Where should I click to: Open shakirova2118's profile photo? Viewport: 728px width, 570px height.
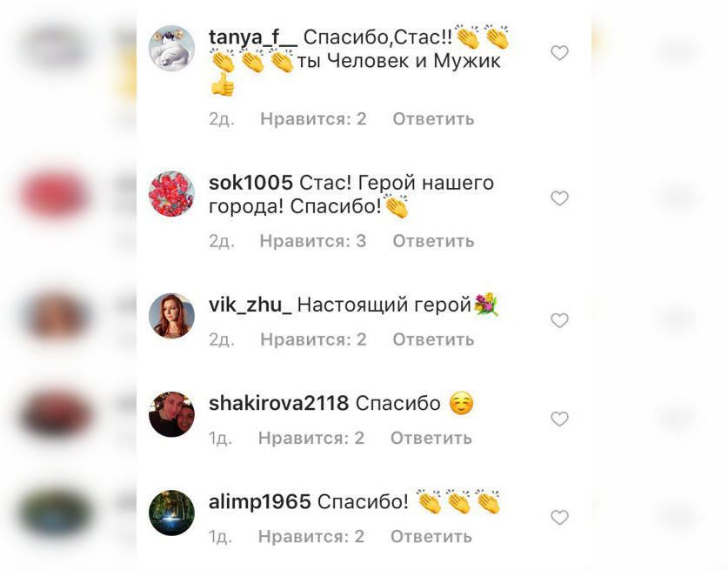(x=172, y=414)
